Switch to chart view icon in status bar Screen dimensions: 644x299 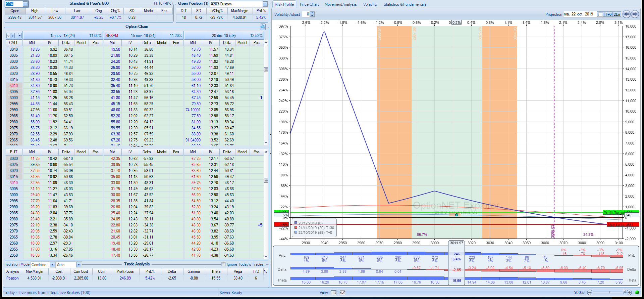pos(342,293)
